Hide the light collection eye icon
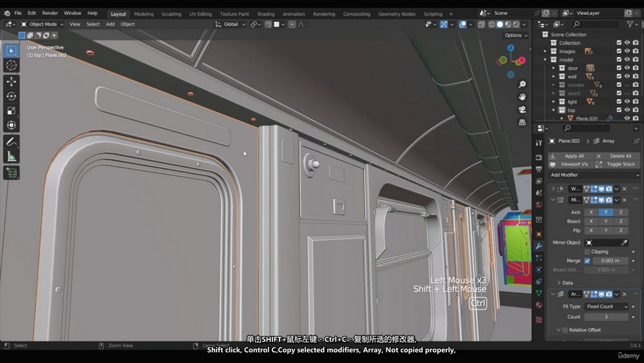644x363 pixels. click(x=627, y=101)
